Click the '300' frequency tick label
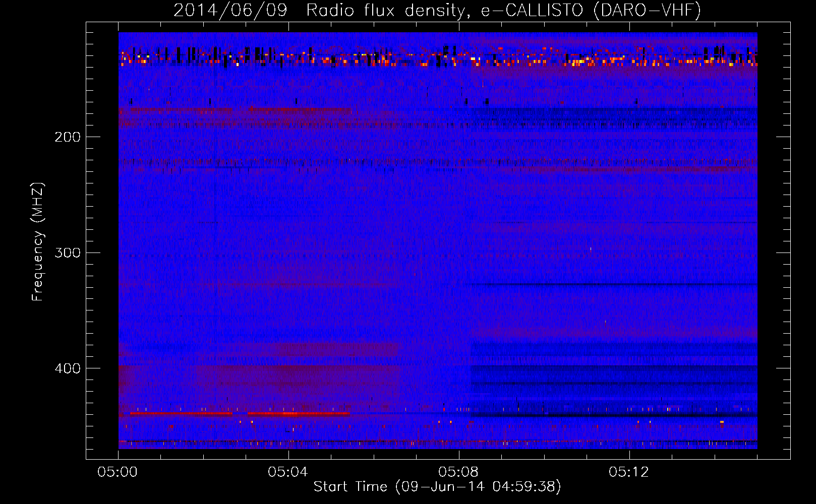 pyautogui.click(x=68, y=253)
